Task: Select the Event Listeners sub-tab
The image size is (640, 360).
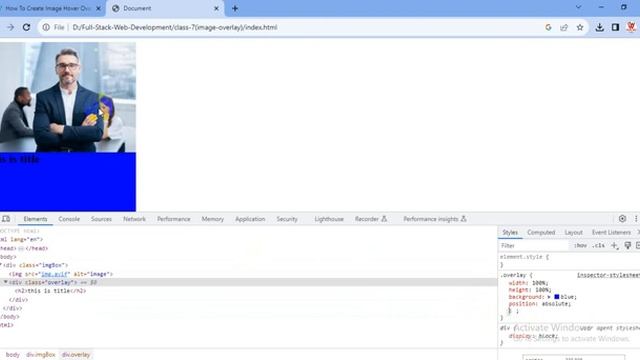Action: [611, 232]
